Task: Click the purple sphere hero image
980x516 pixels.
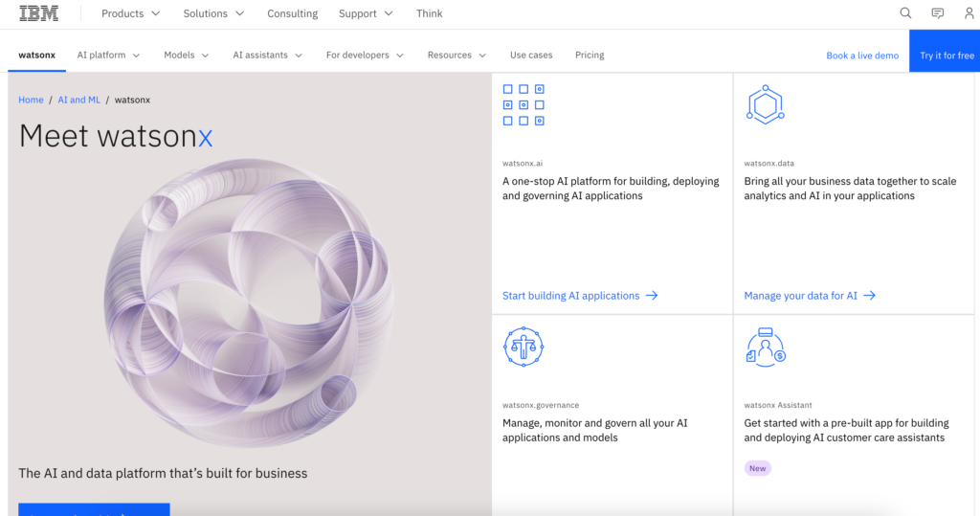Action: point(249,303)
